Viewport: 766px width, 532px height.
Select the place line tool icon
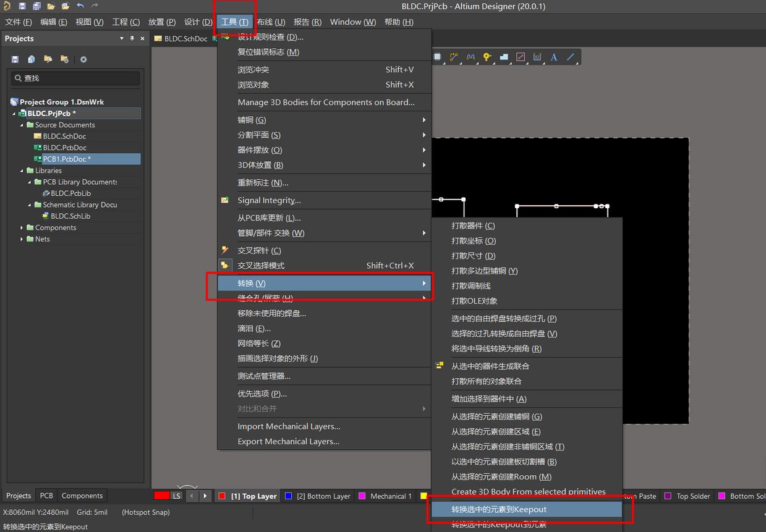pos(571,57)
